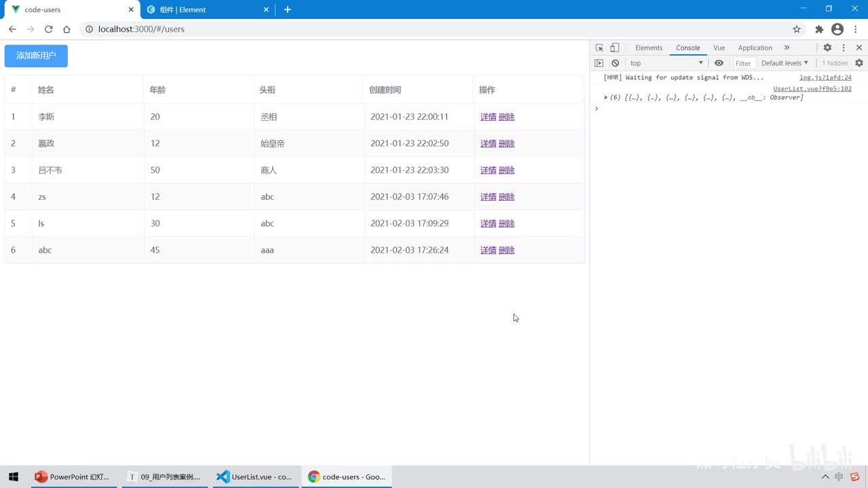Open DevTools customize three-dot menu
The width and height of the screenshot is (868, 488).
[x=844, y=47]
